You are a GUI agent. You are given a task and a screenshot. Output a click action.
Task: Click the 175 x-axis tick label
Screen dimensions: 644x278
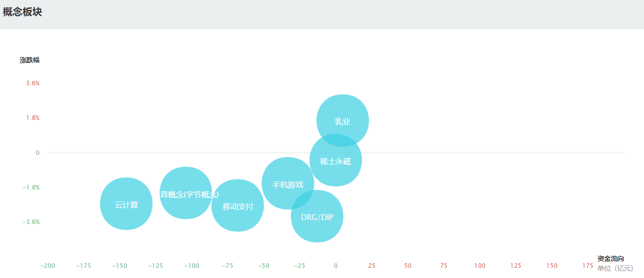pos(588,266)
